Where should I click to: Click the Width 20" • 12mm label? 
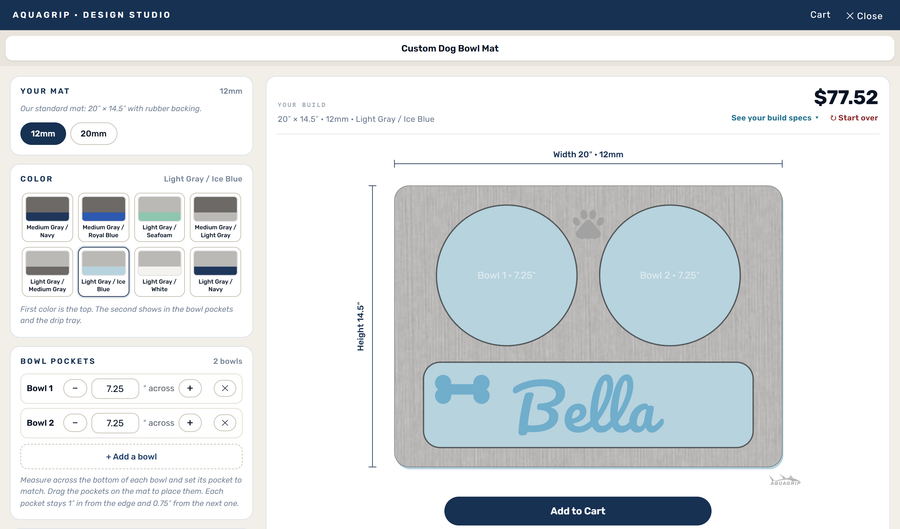coord(588,154)
